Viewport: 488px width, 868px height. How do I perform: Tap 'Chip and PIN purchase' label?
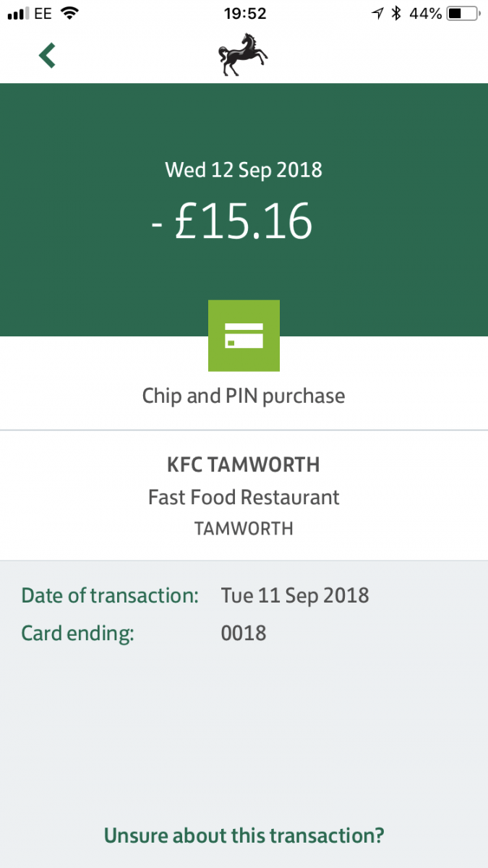[x=244, y=396]
